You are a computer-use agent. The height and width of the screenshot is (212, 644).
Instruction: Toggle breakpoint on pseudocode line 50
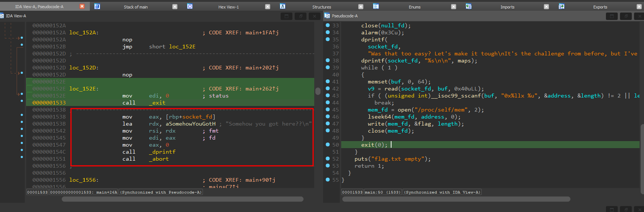pos(328,145)
